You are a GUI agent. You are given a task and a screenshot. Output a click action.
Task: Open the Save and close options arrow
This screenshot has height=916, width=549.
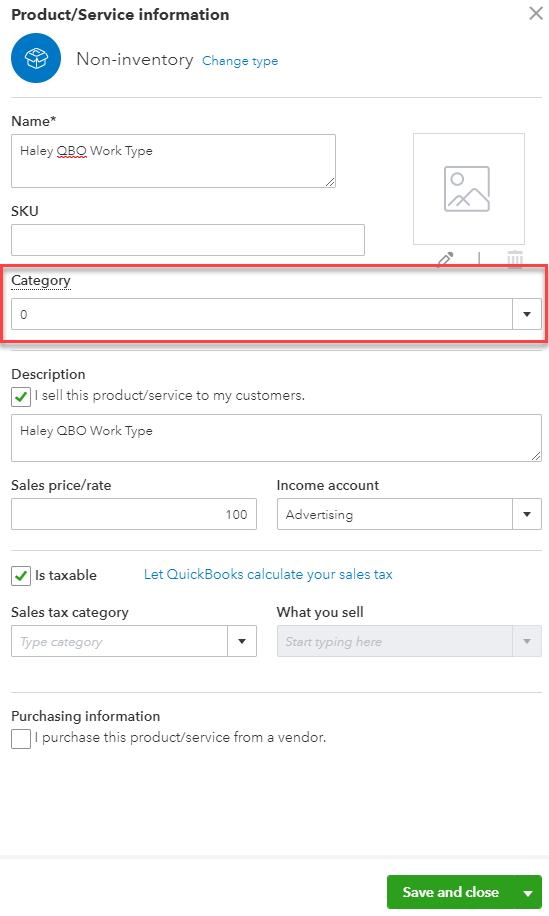tap(528, 892)
